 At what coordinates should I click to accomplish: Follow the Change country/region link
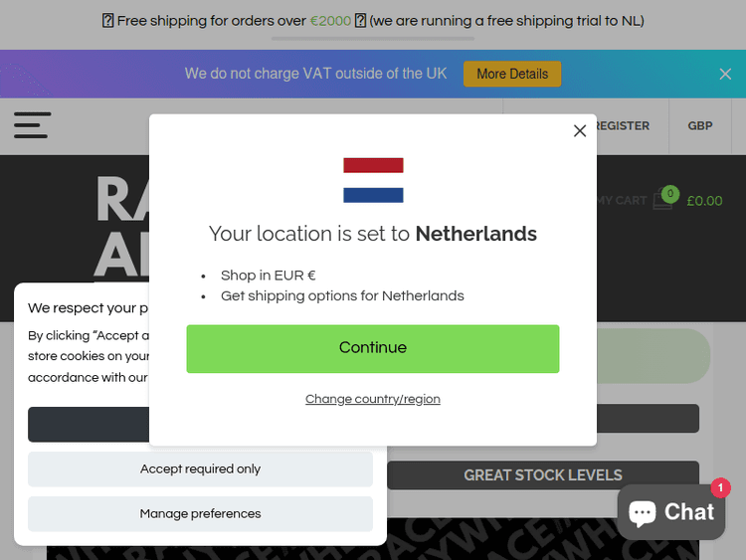(373, 399)
